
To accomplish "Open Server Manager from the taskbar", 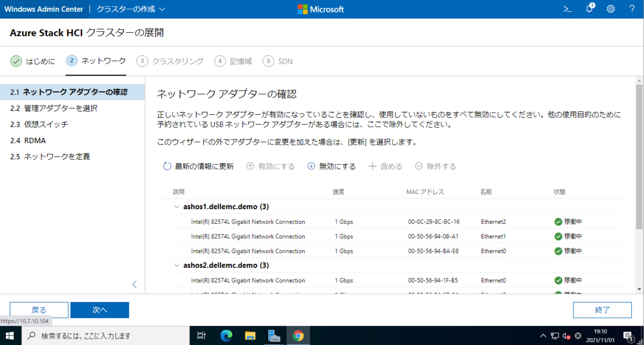I will (274, 336).
